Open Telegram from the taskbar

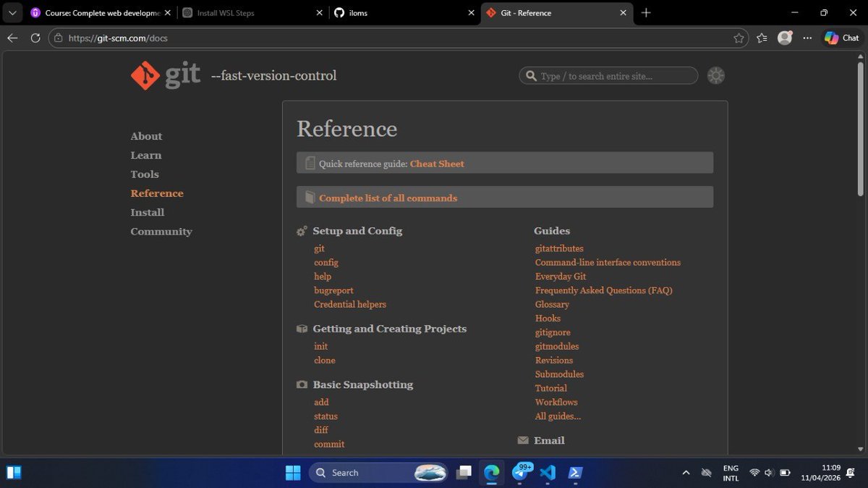pyautogui.click(x=520, y=473)
